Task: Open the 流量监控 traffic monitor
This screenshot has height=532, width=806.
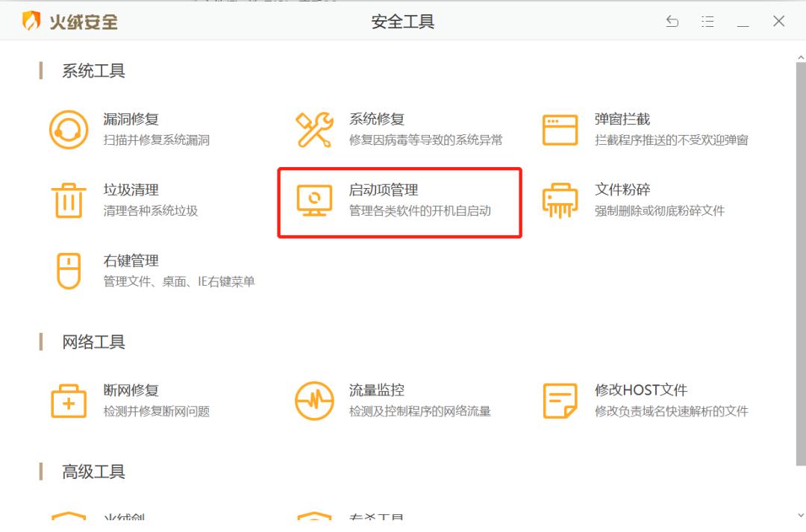Action: pyautogui.click(x=314, y=401)
